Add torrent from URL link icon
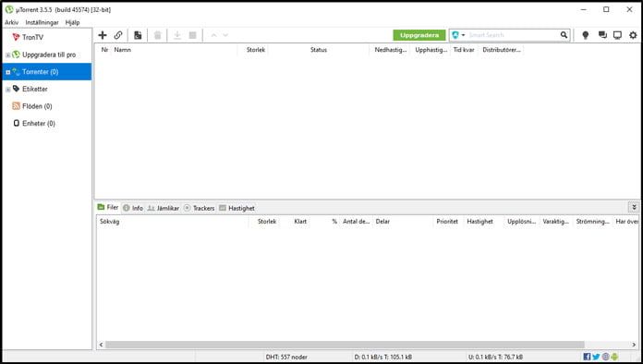The width and height of the screenshot is (643, 364). click(x=118, y=35)
